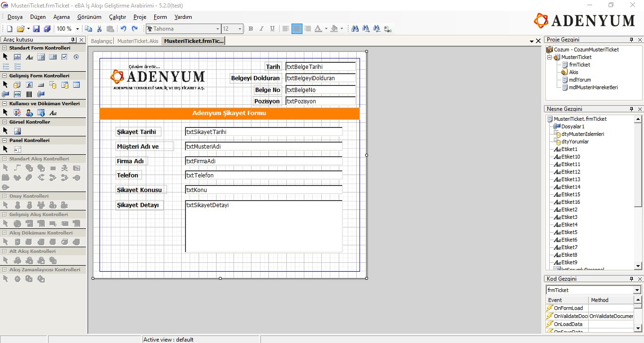
Task: Toggle auto-hide pin on Nesne Gezgini panel
Action: point(631,109)
